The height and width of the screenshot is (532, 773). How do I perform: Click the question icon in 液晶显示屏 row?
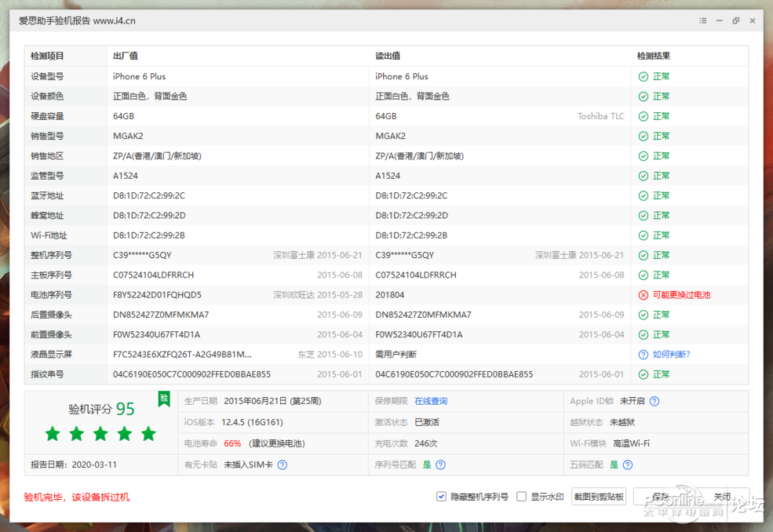644,355
